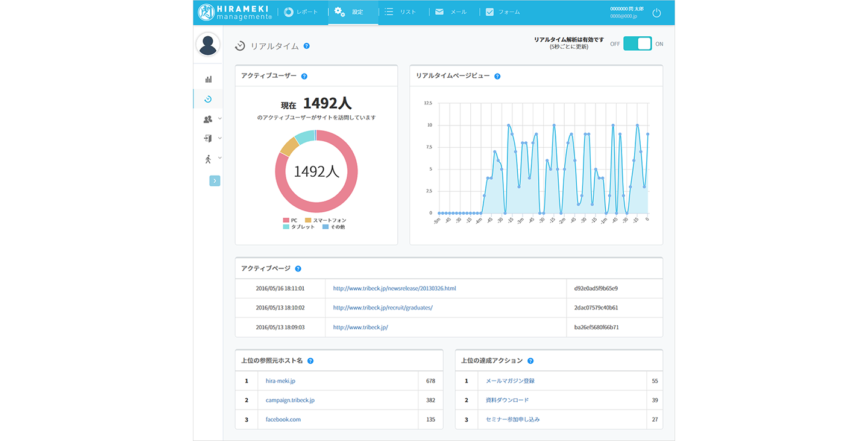Open セミナー参加申し込み action link
This screenshot has width=868, height=441.
pyautogui.click(x=512, y=419)
